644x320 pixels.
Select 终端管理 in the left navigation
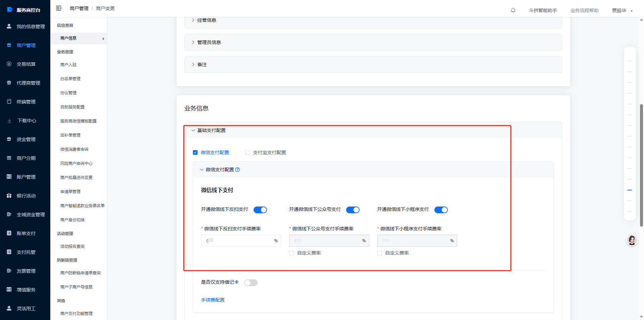[x=26, y=102]
